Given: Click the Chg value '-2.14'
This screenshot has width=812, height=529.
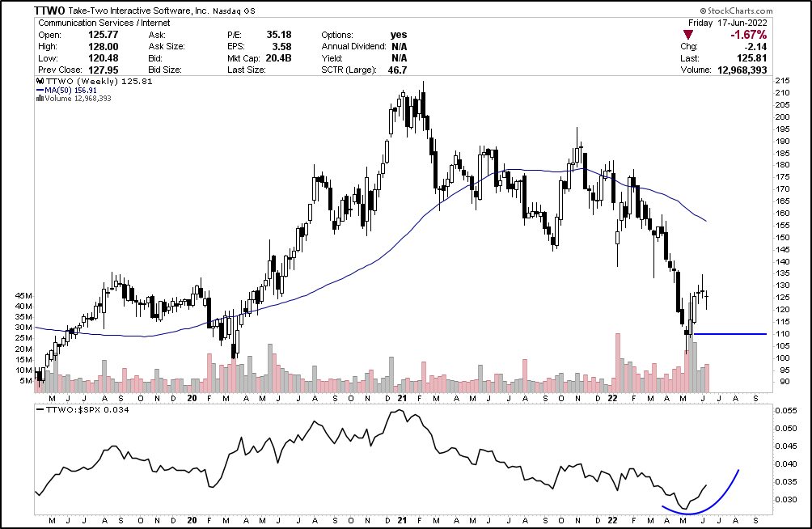Looking at the screenshot, I should coord(755,47).
